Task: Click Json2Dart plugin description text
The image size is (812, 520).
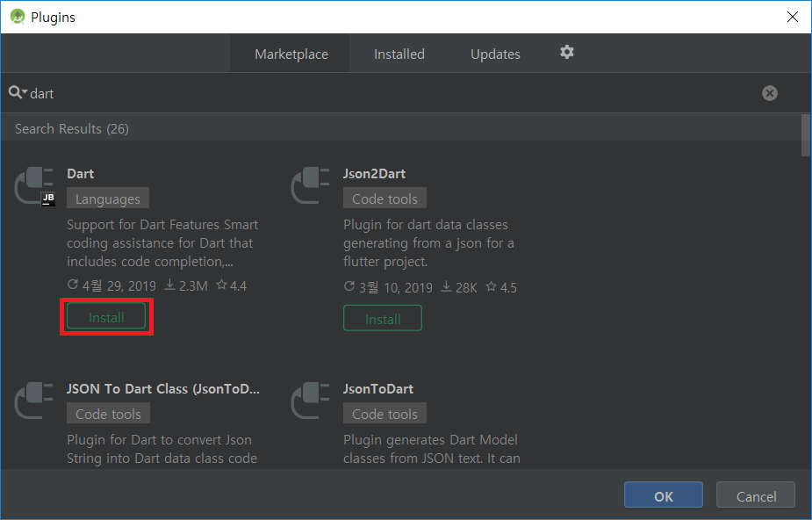Action: point(428,243)
